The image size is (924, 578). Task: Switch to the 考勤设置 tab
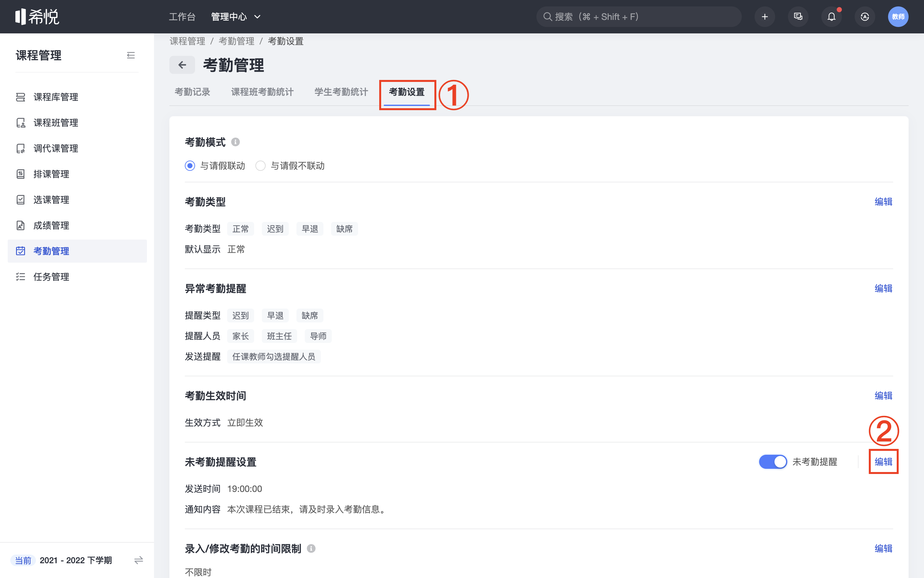[406, 92]
